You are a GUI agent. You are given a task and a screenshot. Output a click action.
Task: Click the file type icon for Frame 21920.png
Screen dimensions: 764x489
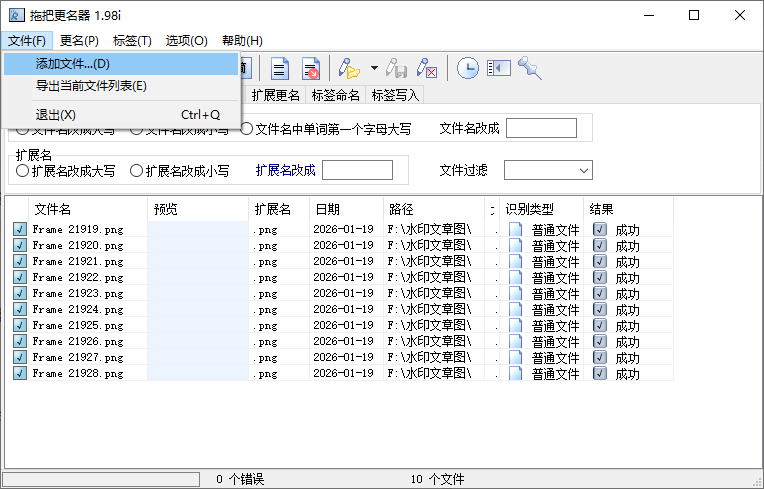coord(516,245)
